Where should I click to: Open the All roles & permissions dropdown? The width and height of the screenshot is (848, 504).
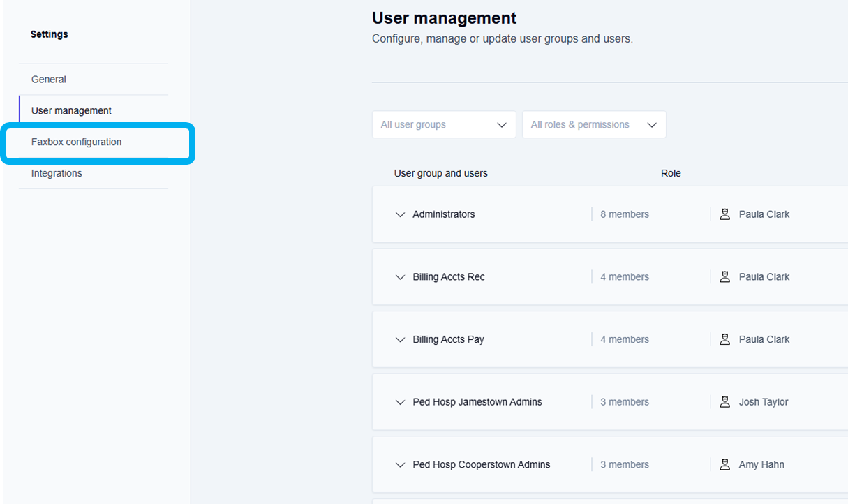point(593,125)
